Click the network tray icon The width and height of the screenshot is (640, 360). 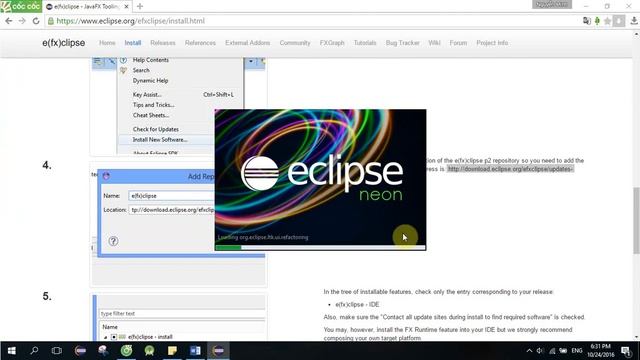pyautogui.click(x=552, y=351)
